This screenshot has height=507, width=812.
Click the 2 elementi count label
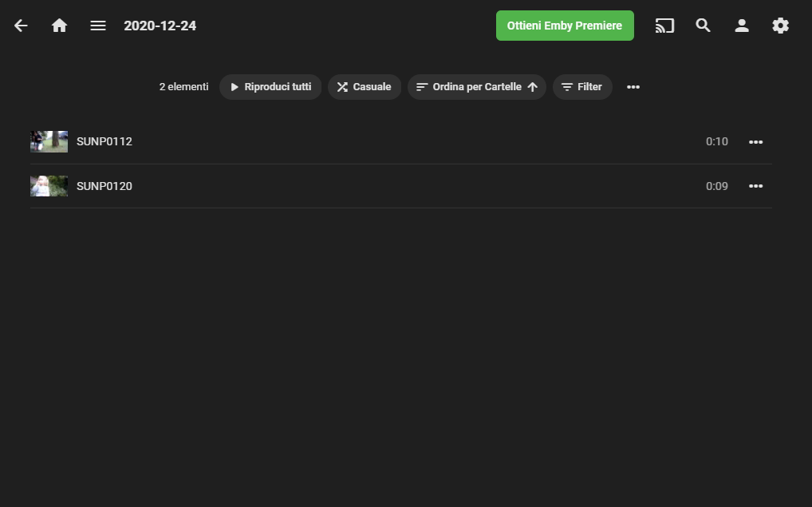(x=183, y=87)
